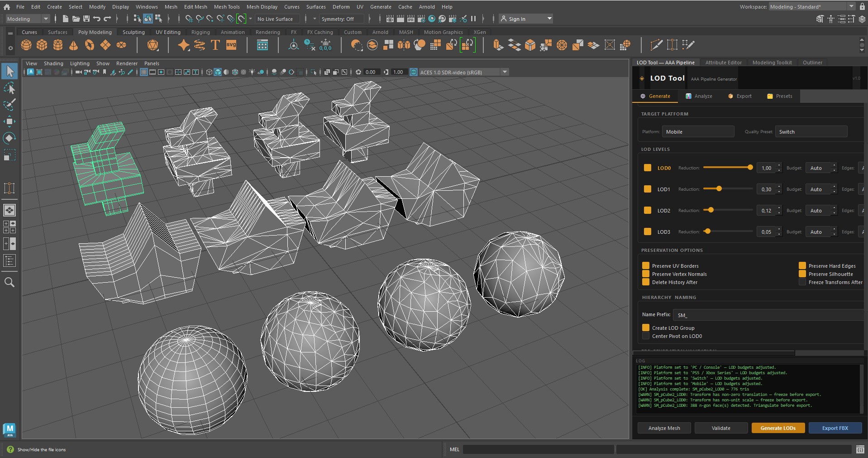Open the Symmetry: Off dropdown
Screen dimensions: 868x458
point(342,19)
